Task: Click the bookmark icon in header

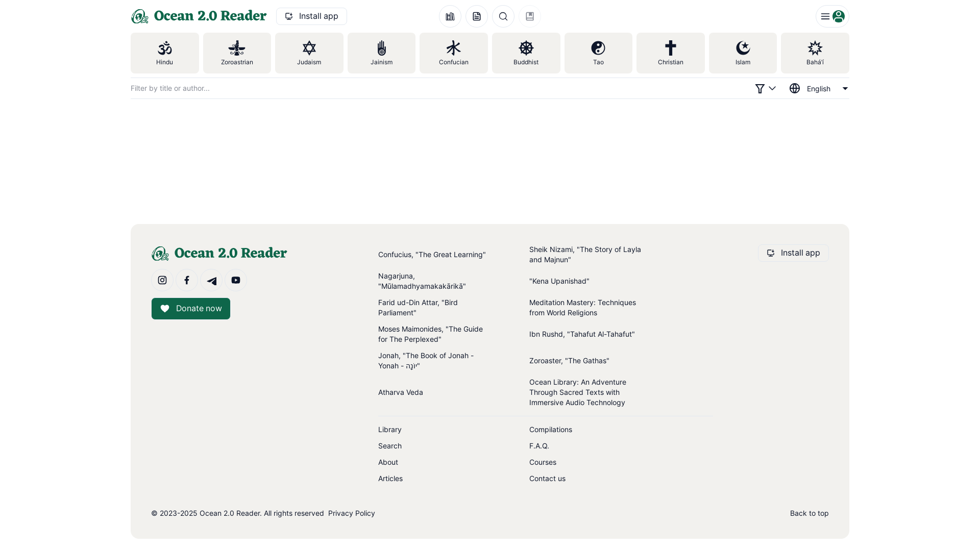Action: 530,16
